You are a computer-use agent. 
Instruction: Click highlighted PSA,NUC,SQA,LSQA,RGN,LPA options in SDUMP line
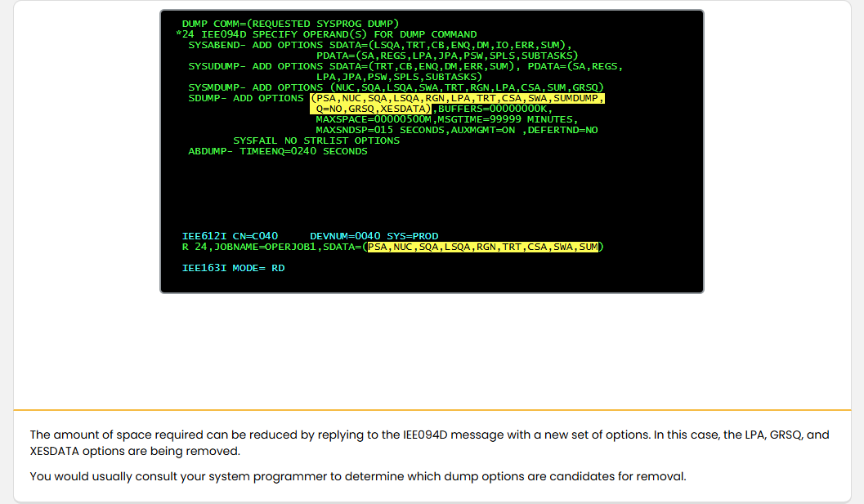point(458,98)
